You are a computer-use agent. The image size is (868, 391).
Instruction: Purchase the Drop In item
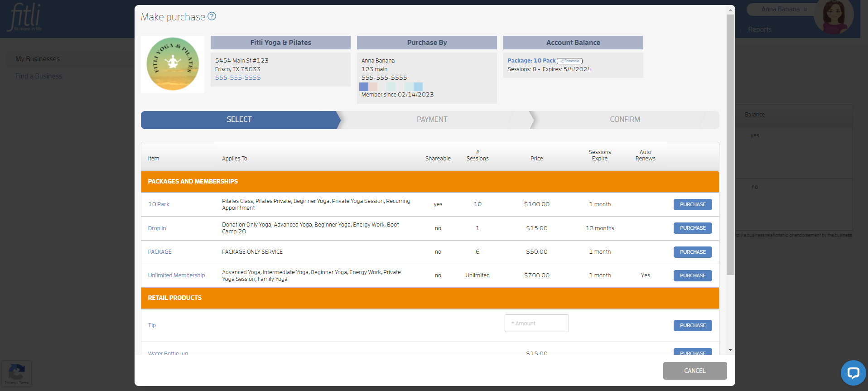(693, 228)
